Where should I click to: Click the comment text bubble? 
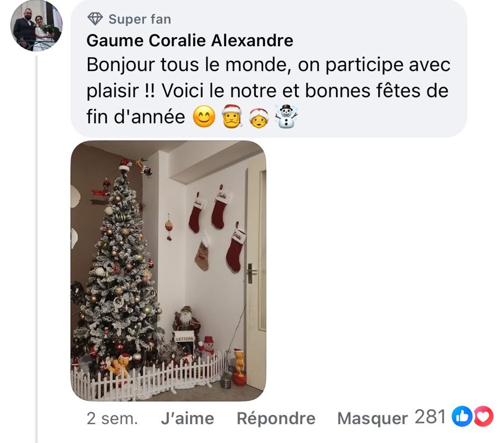click(x=269, y=69)
